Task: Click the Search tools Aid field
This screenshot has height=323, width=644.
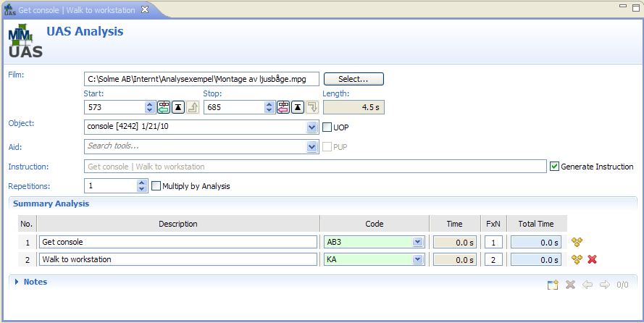Action: tap(196, 147)
